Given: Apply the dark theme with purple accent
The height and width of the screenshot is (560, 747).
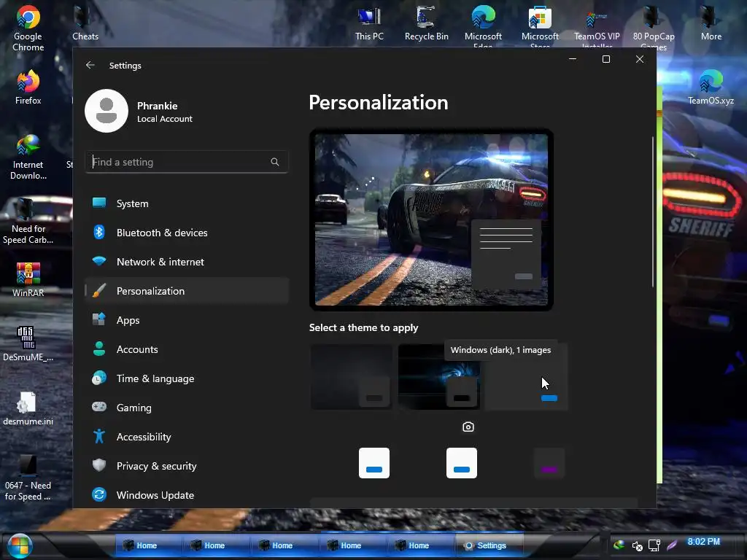Looking at the screenshot, I should click(x=549, y=463).
